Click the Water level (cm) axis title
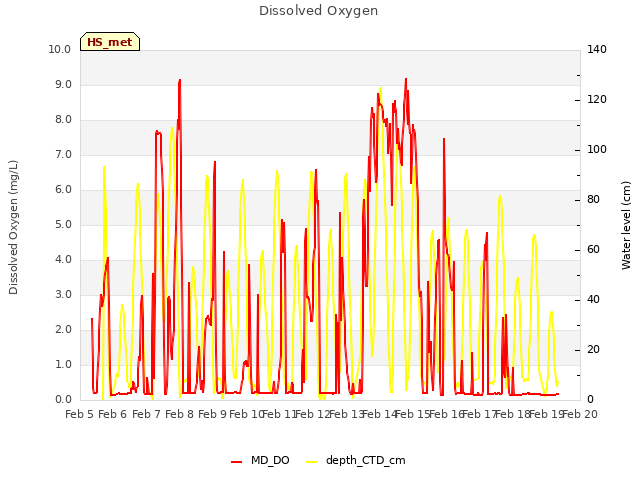The width and height of the screenshot is (640, 480). coord(626,225)
